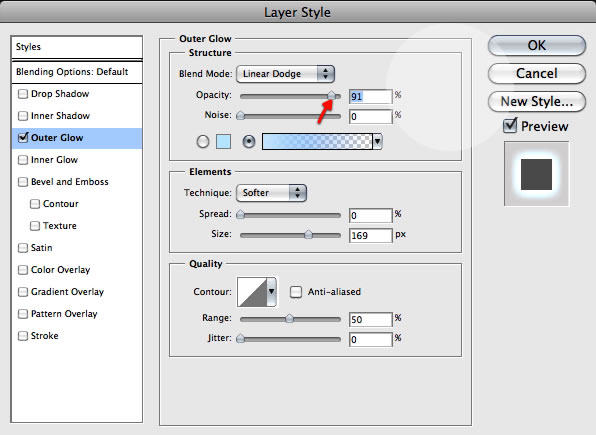Toggle the Preview checkbox
This screenshot has width=596, height=435.
[510, 125]
